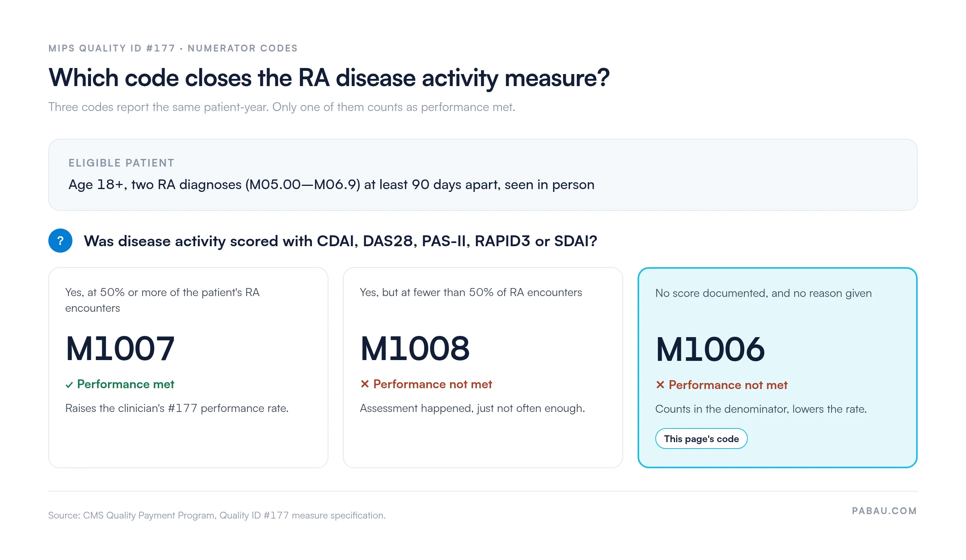Click the eligibility text starting "Age 18+, two RA diagnoses"

[331, 185]
